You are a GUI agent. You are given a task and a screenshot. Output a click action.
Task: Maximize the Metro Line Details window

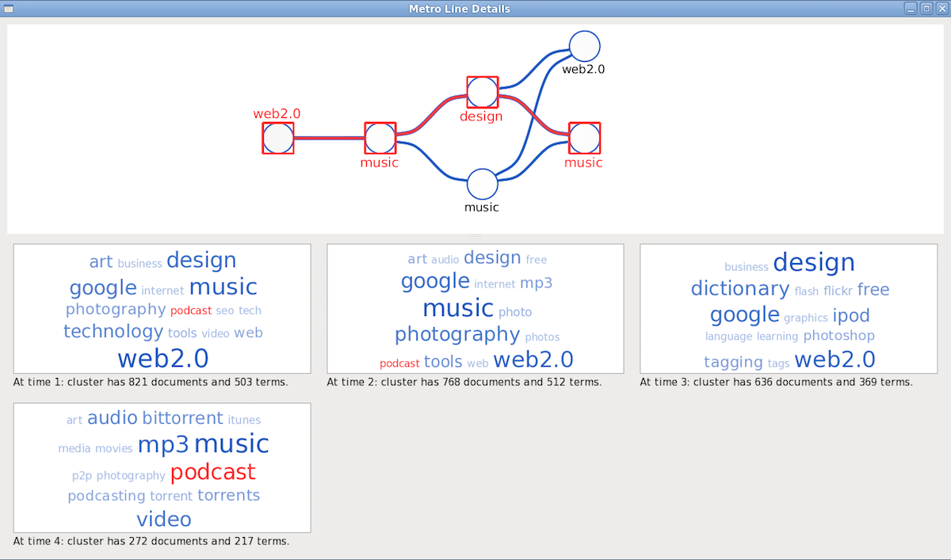pos(926,9)
